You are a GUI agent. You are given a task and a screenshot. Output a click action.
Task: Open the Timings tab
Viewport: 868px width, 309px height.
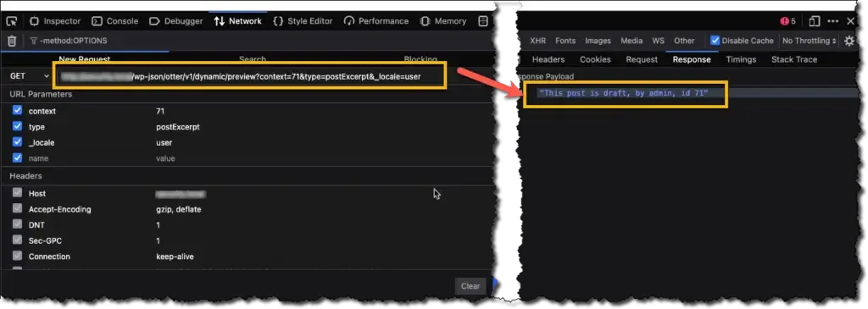click(741, 59)
